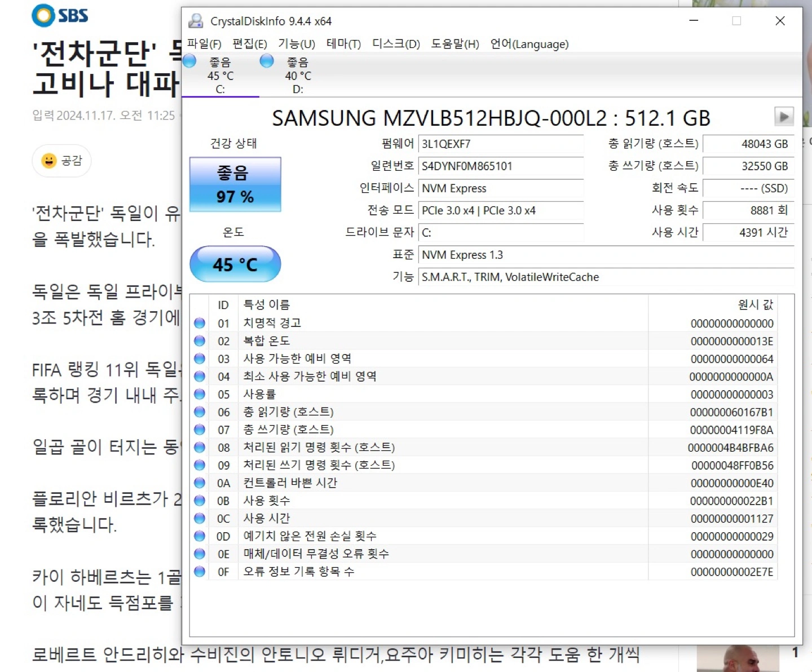Click status dot for 0A 컨트롤러 바쁜 시간
This screenshot has height=672, width=812.
pyautogui.click(x=200, y=483)
